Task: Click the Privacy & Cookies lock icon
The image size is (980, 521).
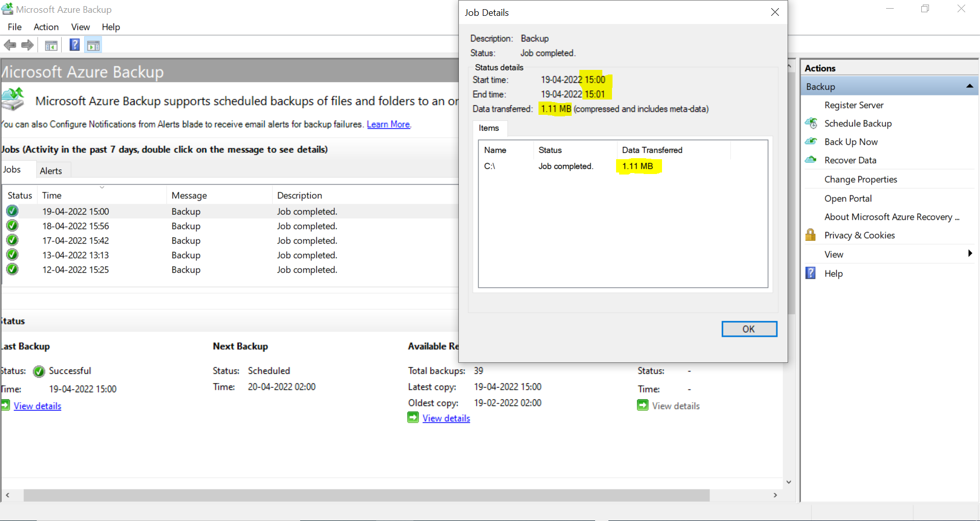Action: click(811, 235)
